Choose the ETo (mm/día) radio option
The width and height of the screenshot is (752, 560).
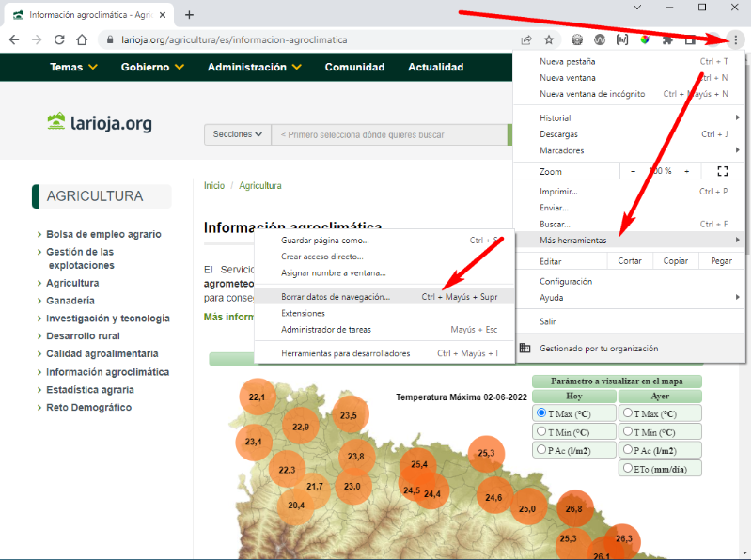point(627,468)
